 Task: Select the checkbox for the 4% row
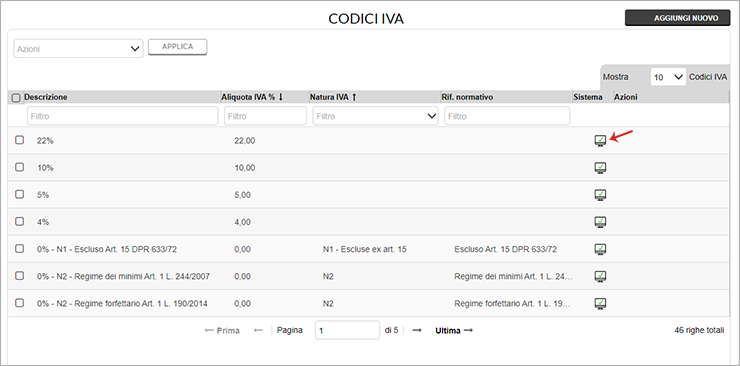click(x=19, y=221)
